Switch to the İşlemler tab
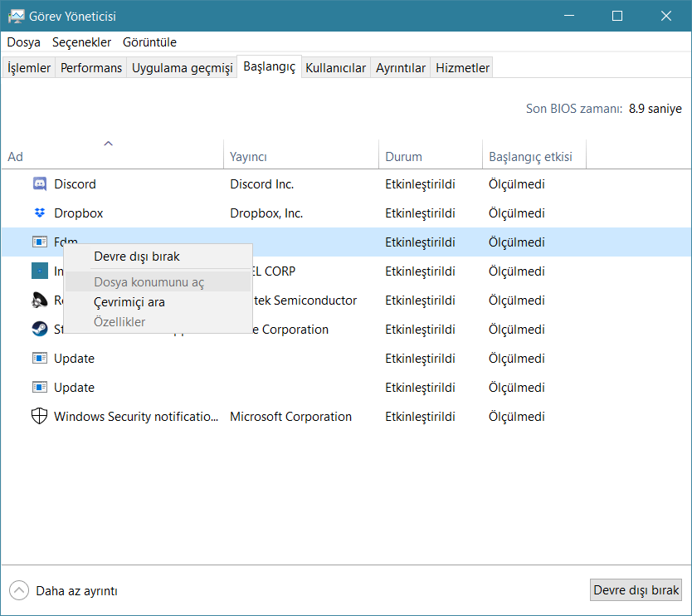Viewport: 692px width, 616px height. [29, 67]
